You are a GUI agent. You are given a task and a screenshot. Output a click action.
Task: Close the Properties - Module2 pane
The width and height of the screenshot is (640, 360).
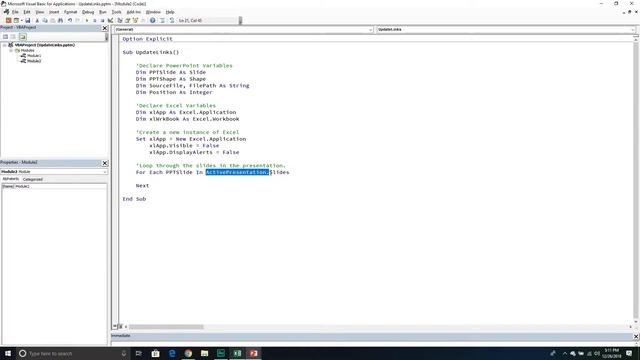[105, 163]
